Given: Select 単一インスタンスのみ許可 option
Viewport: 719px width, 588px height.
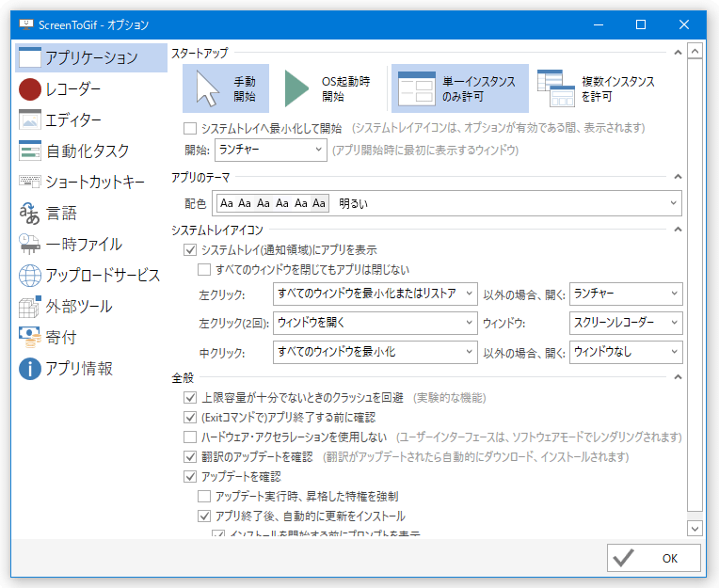Looking at the screenshot, I should pos(460,88).
